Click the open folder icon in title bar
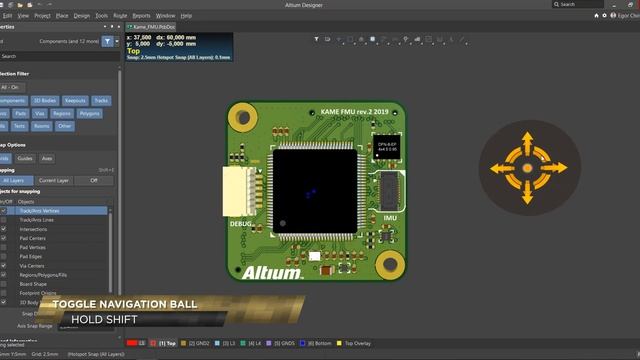 tap(20, 5)
